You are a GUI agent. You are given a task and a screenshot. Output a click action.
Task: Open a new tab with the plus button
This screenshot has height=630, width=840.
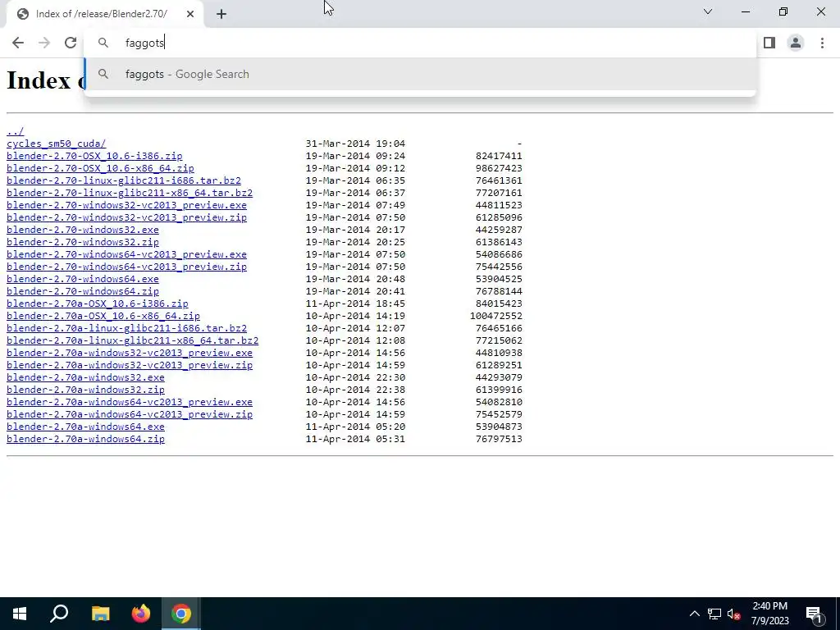(x=221, y=15)
